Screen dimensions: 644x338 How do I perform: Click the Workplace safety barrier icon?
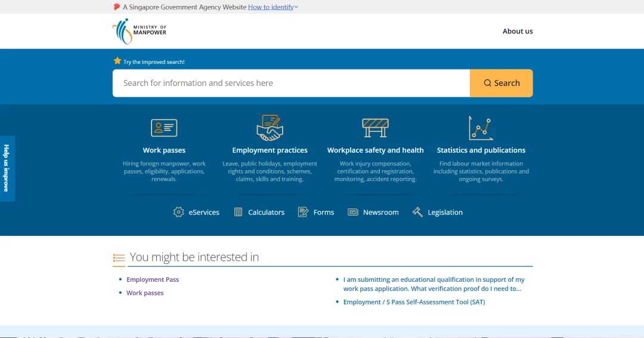(376, 127)
